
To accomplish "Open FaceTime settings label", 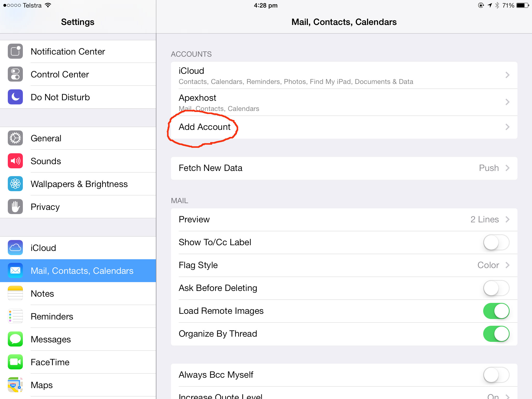I will pyautogui.click(x=50, y=362).
